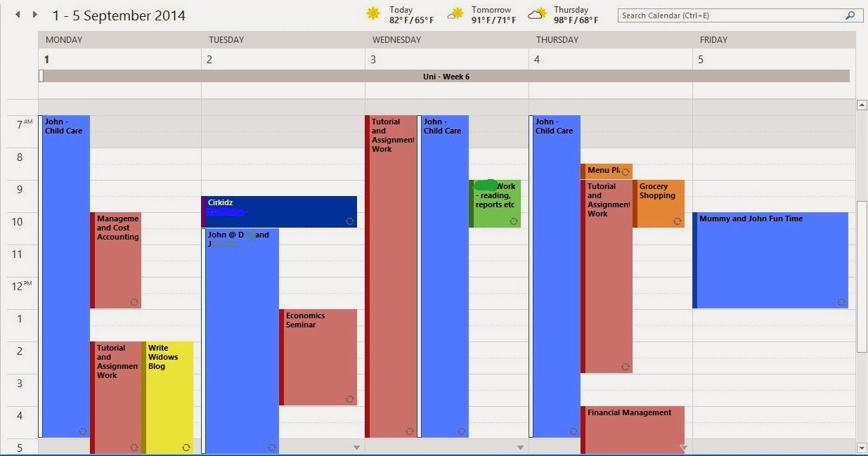Select the Thursday day header
The image size is (868, 456).
[611, 40]
